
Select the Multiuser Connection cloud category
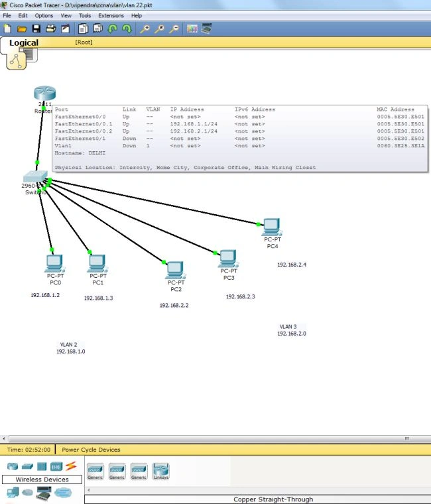tap(63, 493)
